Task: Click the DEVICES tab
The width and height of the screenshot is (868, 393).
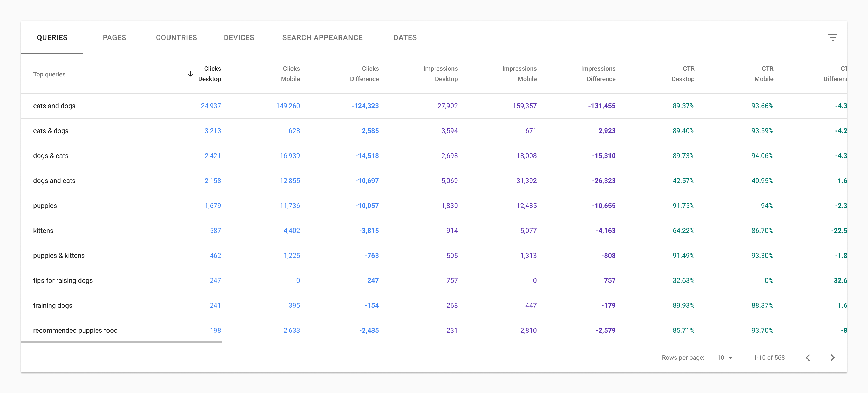Action: tap(239, 38)
